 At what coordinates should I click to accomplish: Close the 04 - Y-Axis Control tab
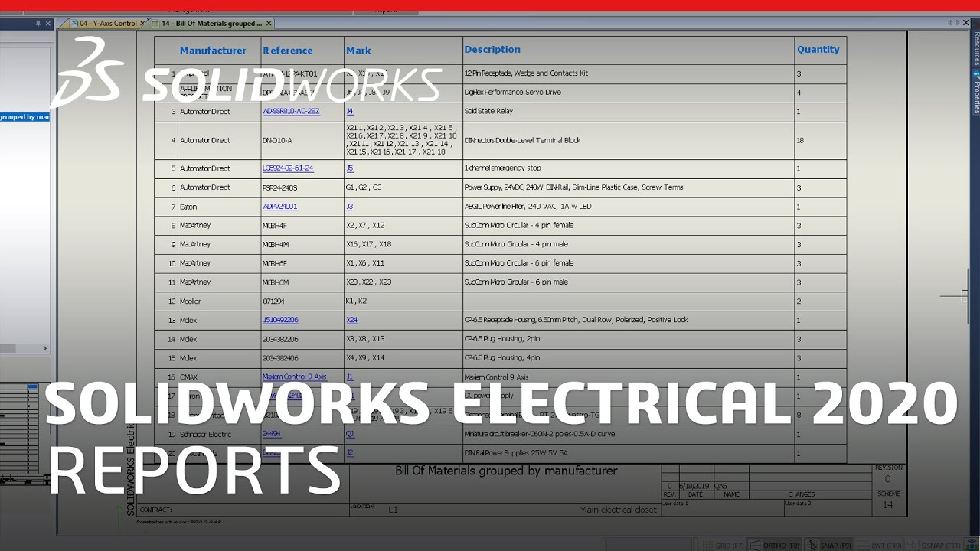tap(142, 24)
